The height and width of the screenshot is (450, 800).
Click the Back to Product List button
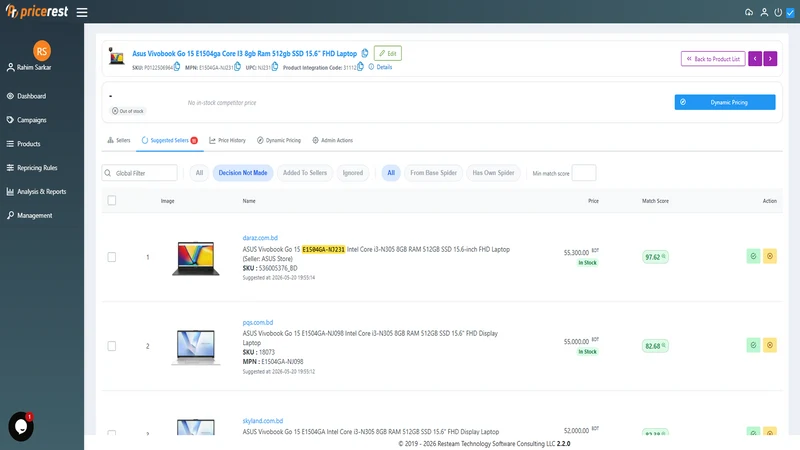713,59
